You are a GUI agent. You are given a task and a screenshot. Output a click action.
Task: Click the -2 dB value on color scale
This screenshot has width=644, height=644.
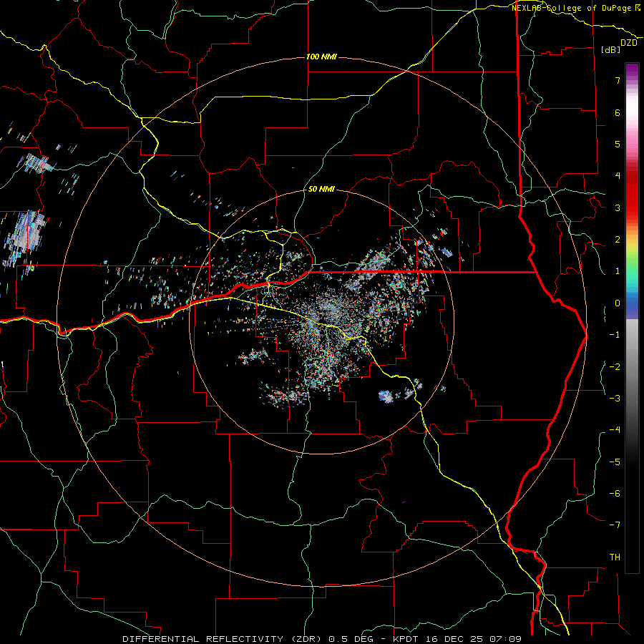615,366
